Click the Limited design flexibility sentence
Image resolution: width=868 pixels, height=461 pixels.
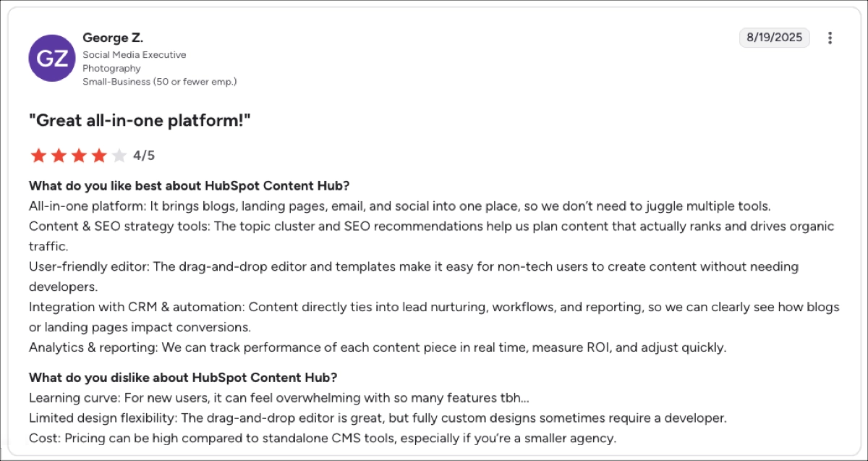coord(378,418)
